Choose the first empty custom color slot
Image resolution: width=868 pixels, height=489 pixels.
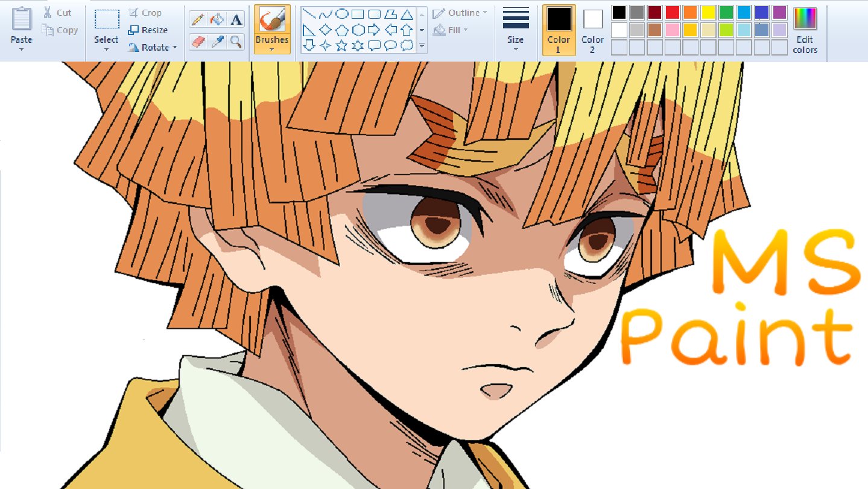tap(619, 47)
